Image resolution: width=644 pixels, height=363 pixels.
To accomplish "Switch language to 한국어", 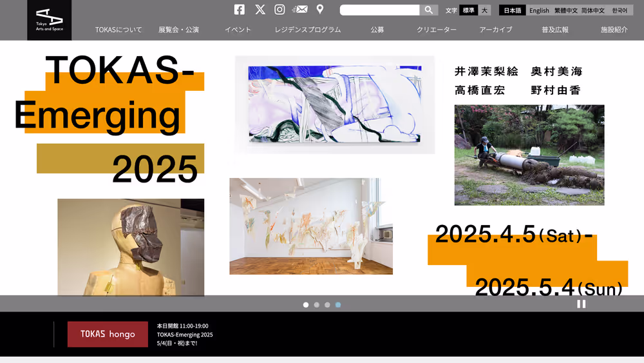I will 620,10.
